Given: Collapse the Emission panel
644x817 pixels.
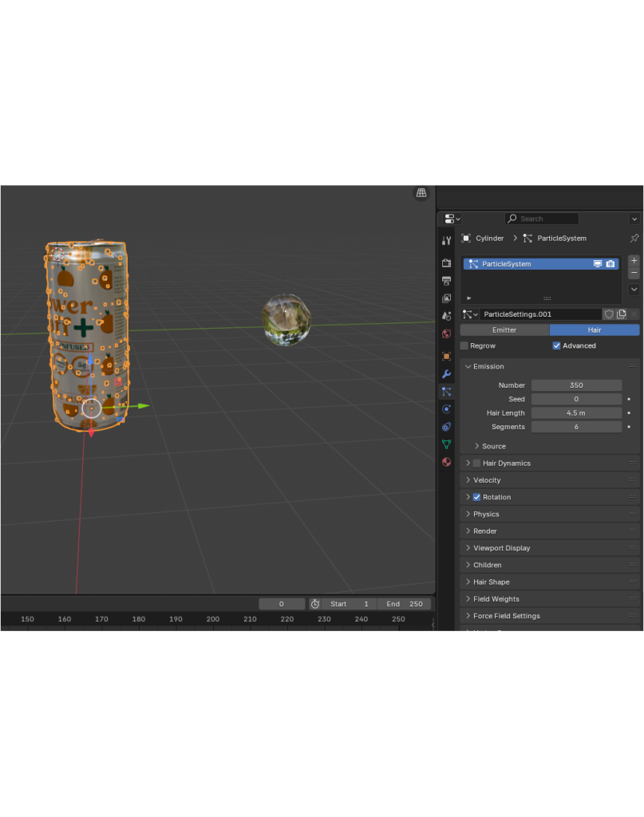Looking at the screenshot, I should point(488,366).
